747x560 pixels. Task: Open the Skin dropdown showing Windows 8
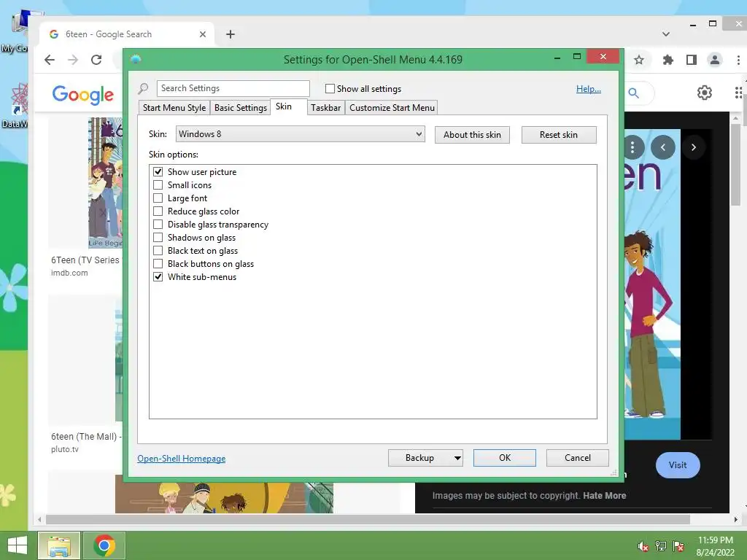click(300, 134)
